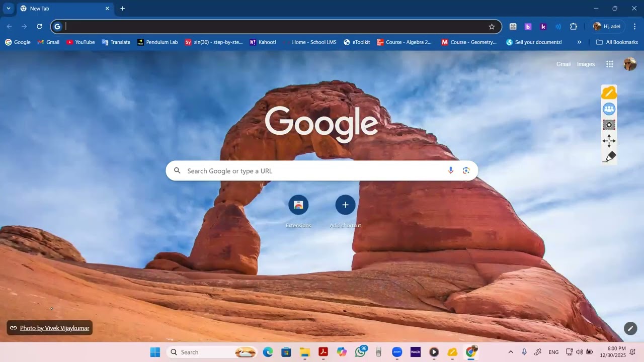Open WeLib app from the taskbar
The width and height of the screenshot is (644, 362).
click(x=416, y=352)
